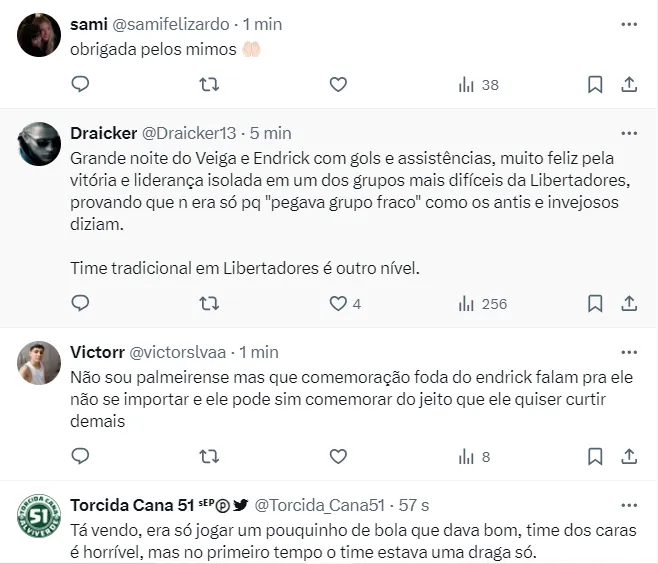This screenshot has width=658, height=564.
Task: Open more options on Draicker's tweet
Action: pos(629,133)
